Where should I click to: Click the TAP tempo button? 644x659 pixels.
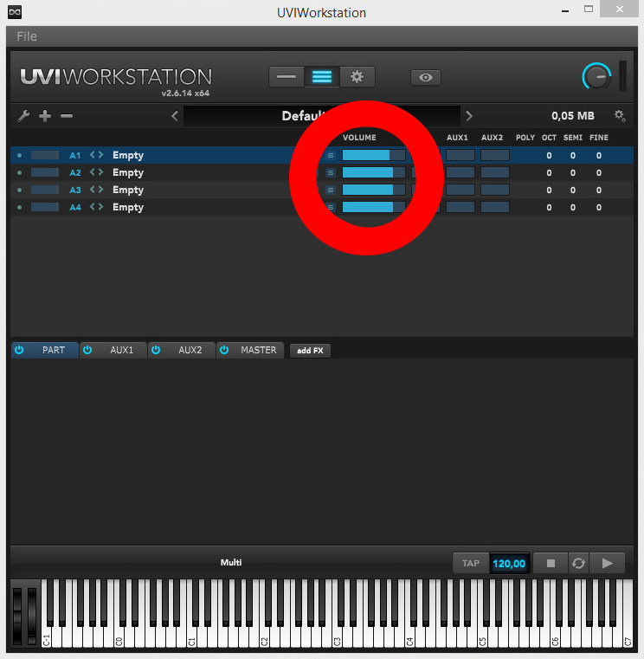(471, 563)
